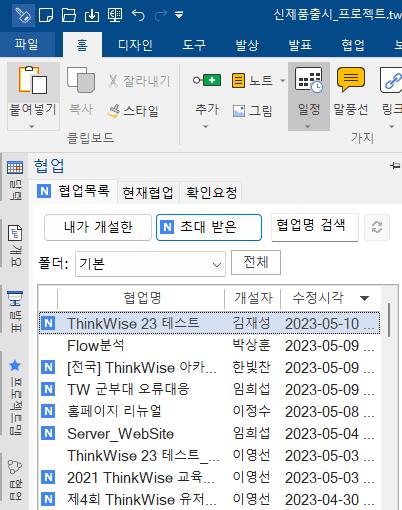Click the refresh icon beside 협업명 검색

tap(377, 228)
